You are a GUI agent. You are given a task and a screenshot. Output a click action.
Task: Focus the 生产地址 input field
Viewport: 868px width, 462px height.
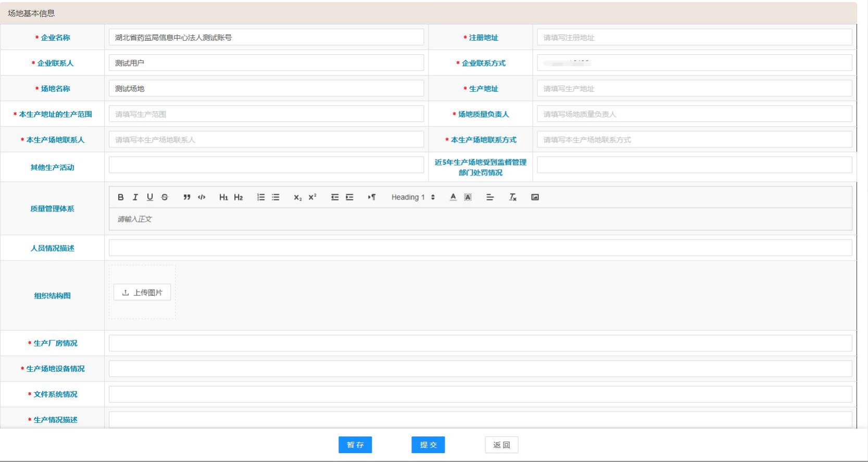coord(695,89)
